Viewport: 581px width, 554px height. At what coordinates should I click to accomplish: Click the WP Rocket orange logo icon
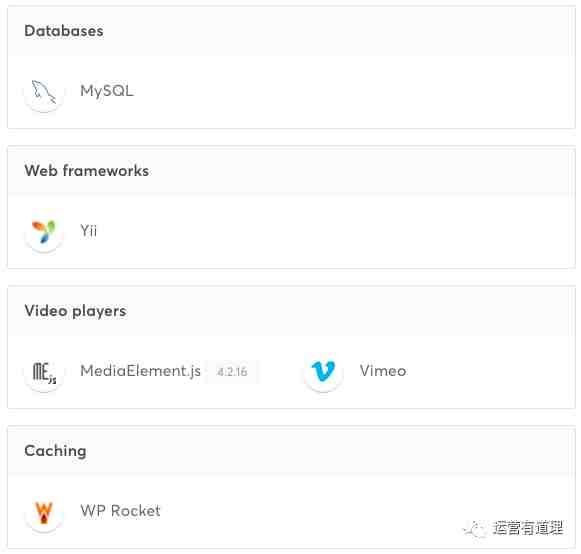click(x=44, y=512)
